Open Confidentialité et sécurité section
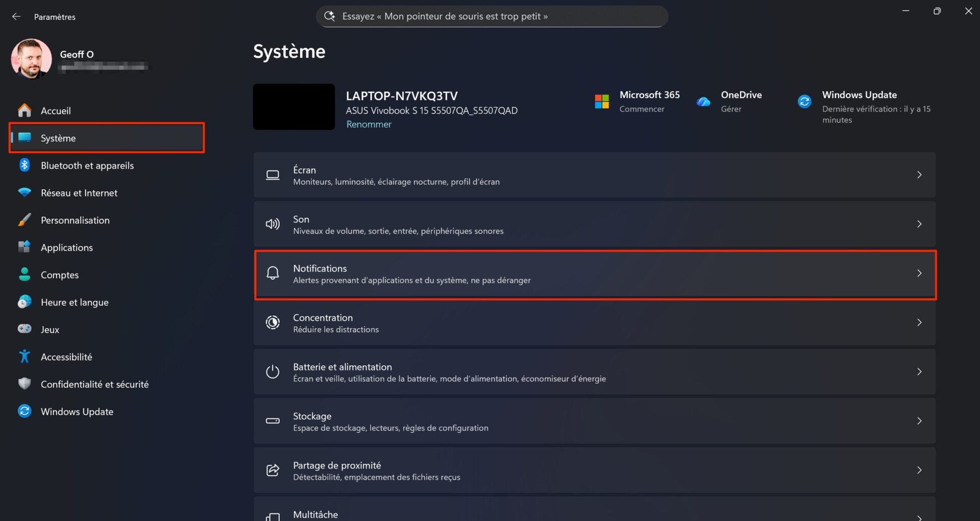Screen dimensions: 980x521 107,384
